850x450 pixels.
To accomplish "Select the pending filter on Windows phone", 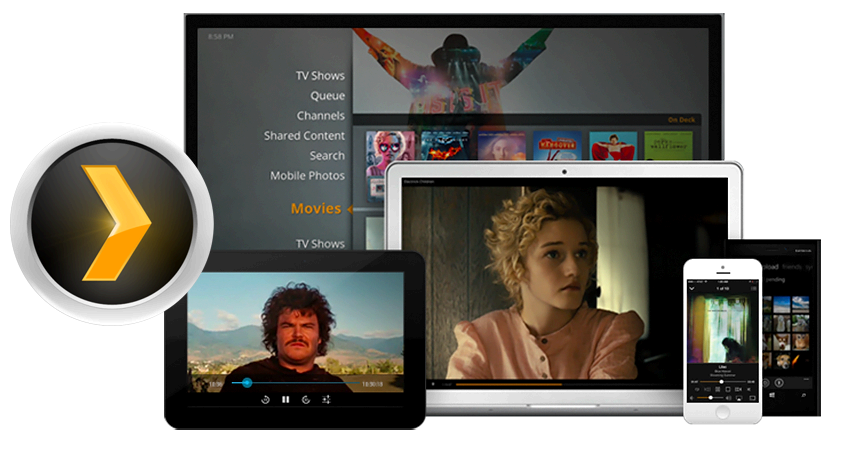I will (x=776, y=280).
